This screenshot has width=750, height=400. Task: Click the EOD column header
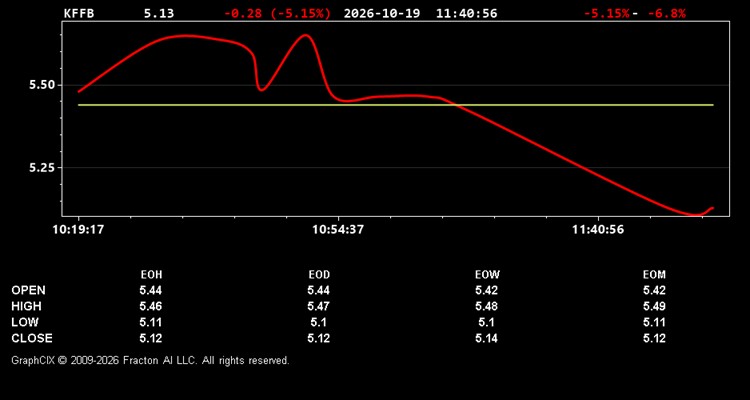(x=319, y=275)
